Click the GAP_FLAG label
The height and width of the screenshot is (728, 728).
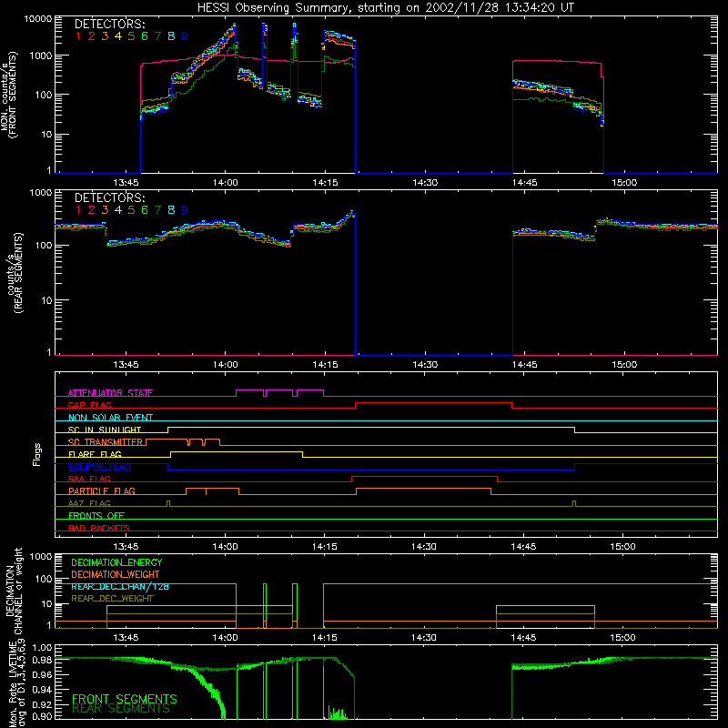pos(89,405)
